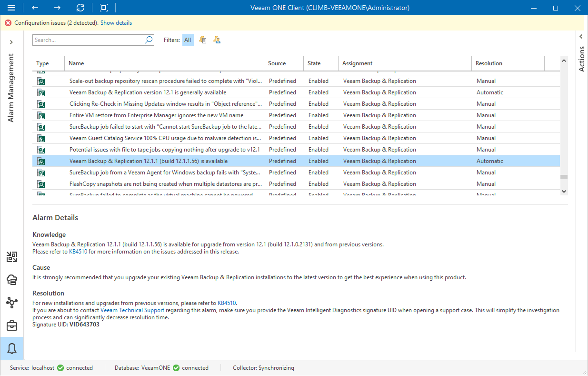
Task: Click type icon of Potential issues with file to tape row
Action: 41,150
